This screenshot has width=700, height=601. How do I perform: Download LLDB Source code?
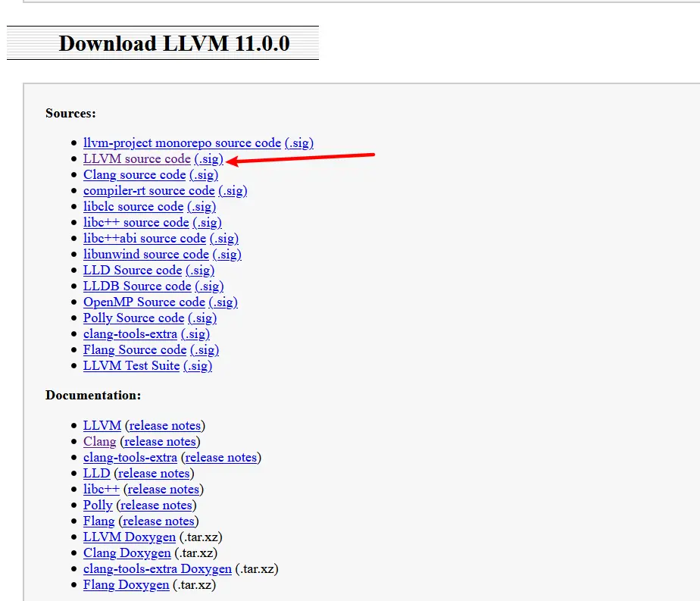click(138, 286)
